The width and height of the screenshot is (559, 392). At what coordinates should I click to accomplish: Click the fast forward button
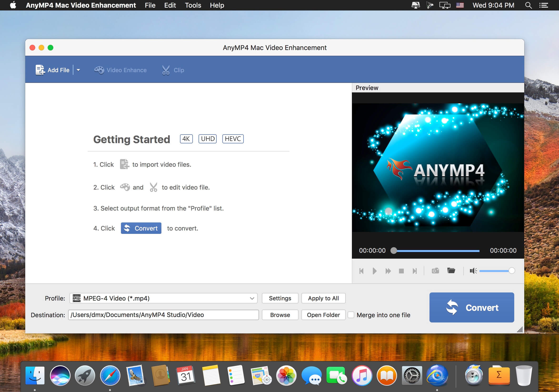click(388, 271)
